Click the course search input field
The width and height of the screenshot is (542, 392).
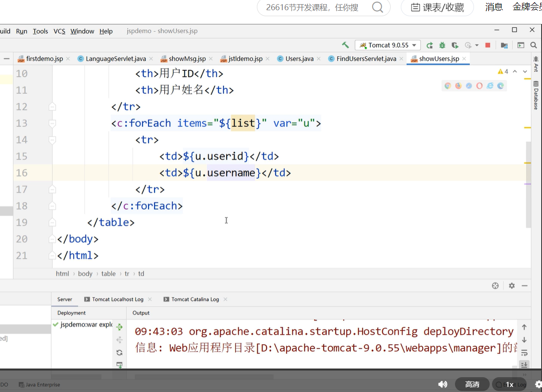pos(312,7)
